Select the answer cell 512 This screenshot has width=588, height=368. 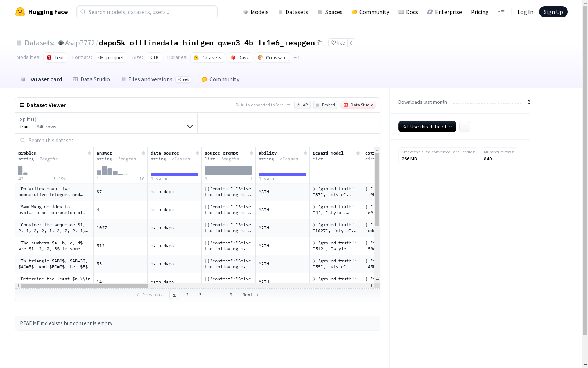coord(121,246)
